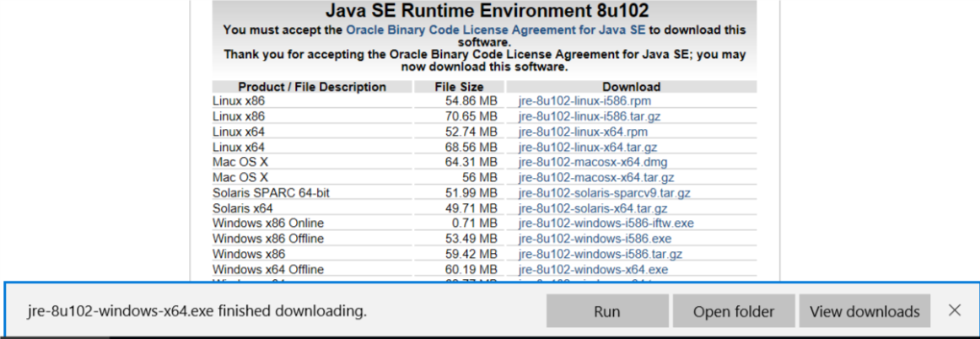Select the Download column header
The width and height of the screenshot is (980, 339).
click(631, 87)
